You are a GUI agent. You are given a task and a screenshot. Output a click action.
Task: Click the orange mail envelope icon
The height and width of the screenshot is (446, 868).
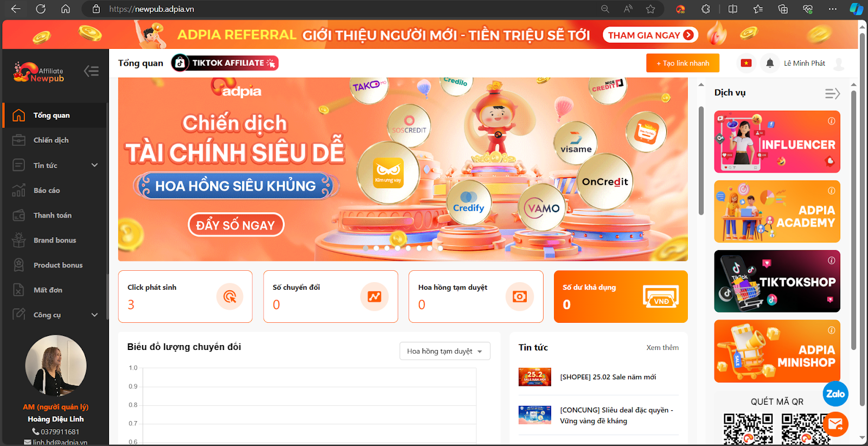coord(835,424)
